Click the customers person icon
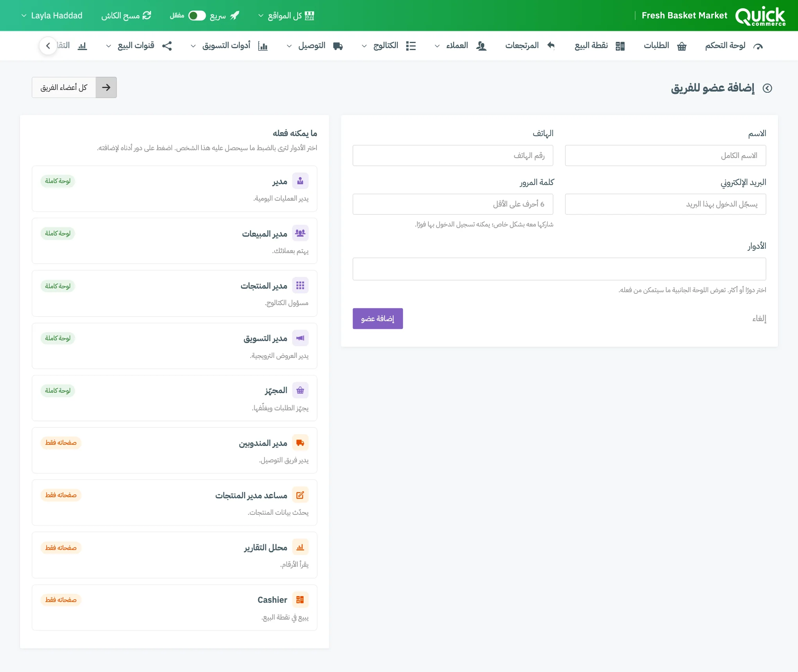 [481, 46]
